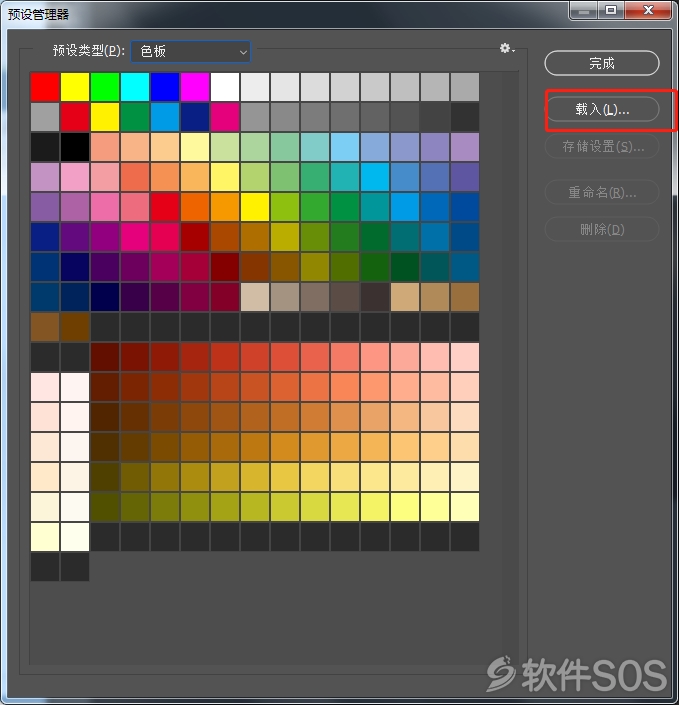Select the pure black swatch in third row

(x=75, y=147)
